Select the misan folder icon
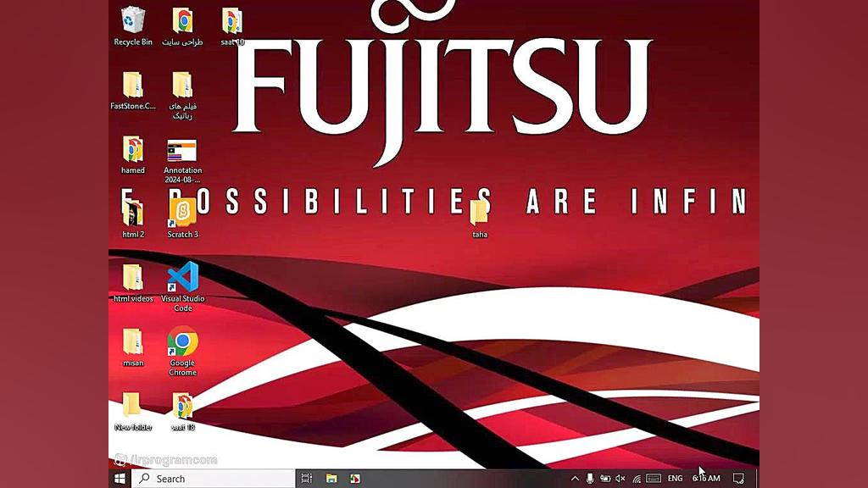 click(x=133, y=347)
